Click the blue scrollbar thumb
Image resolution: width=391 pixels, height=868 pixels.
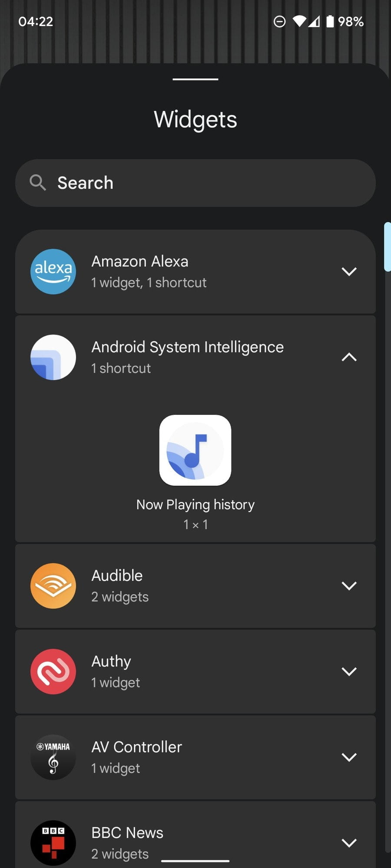(x=387, y=247)
